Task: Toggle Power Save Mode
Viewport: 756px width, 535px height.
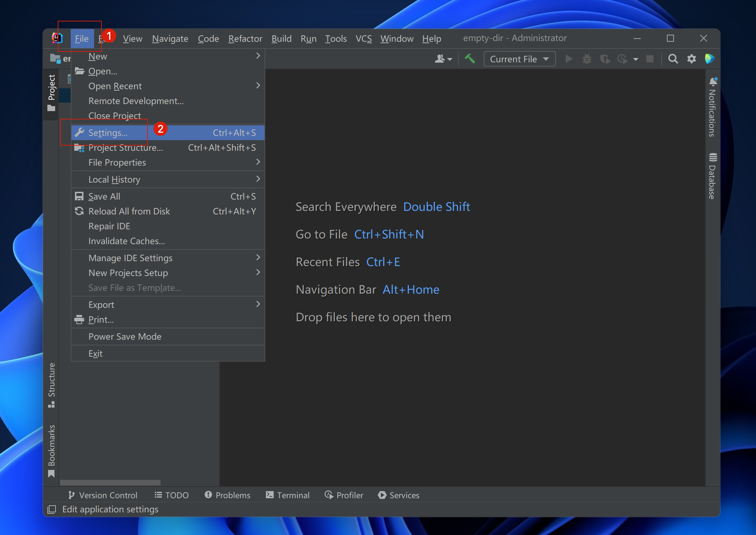Action: pyautogui.click(x=168, y=336)
